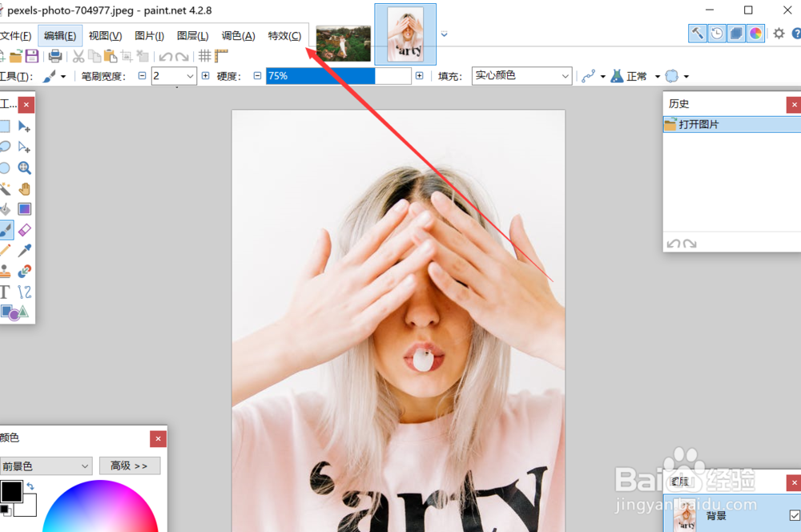Increase hardness with plus button

pyautogui.click(x=420, y=75)
